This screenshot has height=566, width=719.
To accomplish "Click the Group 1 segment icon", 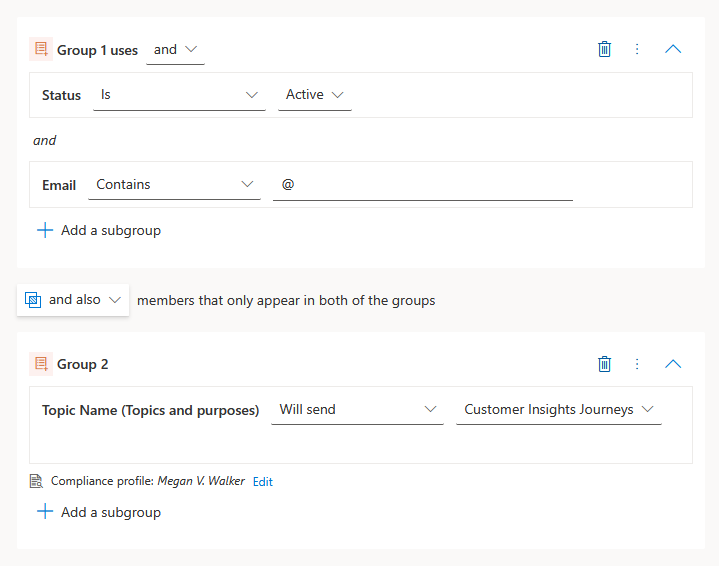I will point(41,49).
